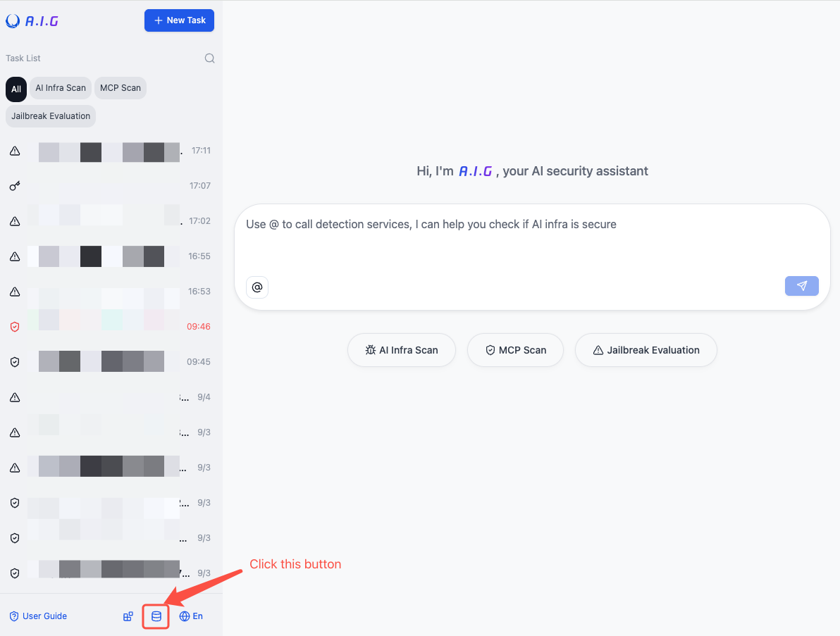Open task list search magnifier
This screenshot has width=840, height=636.
pyautogui.click(x=209, y=58)
